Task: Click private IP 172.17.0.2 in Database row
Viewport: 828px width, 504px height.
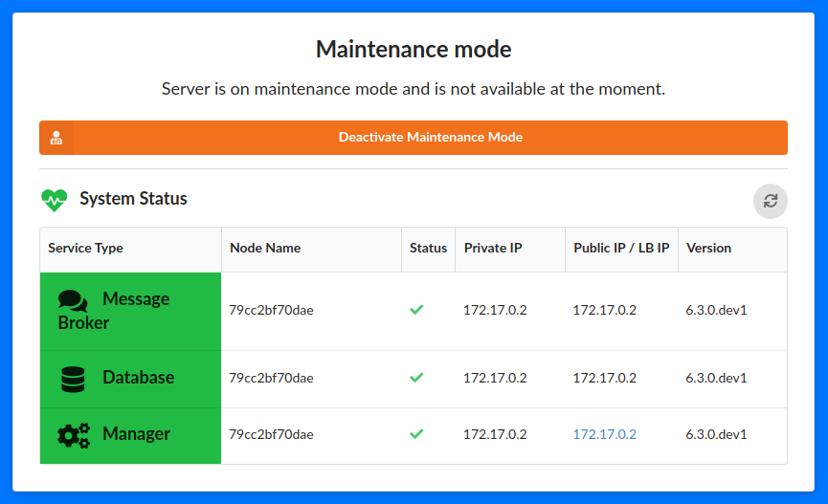Action: point(495,378)
